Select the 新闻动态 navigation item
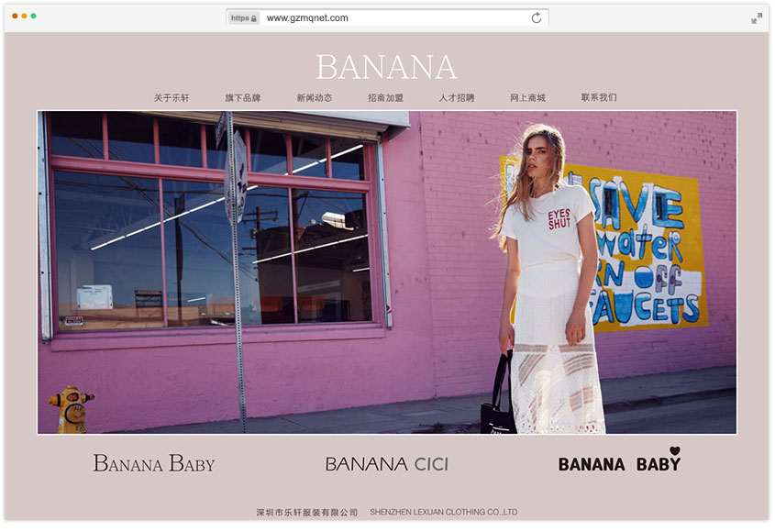 315,98
